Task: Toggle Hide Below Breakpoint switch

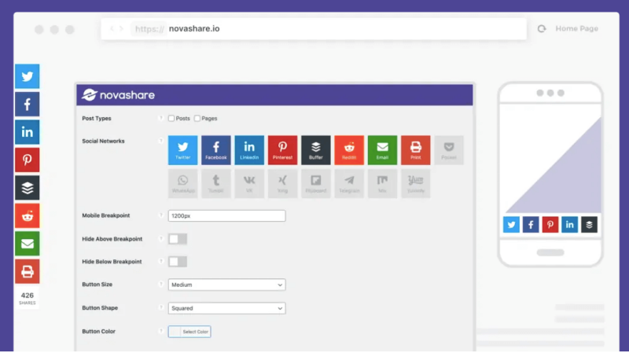Action: 178,262
